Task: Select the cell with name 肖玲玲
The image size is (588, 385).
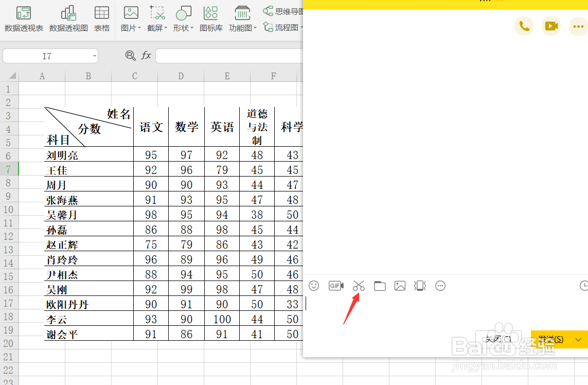Action: 89,258
